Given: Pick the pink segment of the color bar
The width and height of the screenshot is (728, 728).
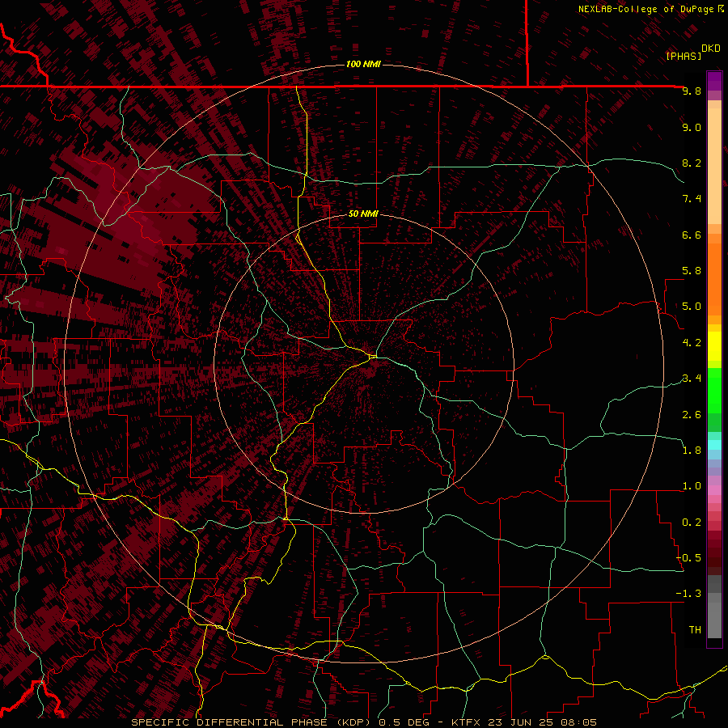Looking at the screenshot, I should pos(714,490).
